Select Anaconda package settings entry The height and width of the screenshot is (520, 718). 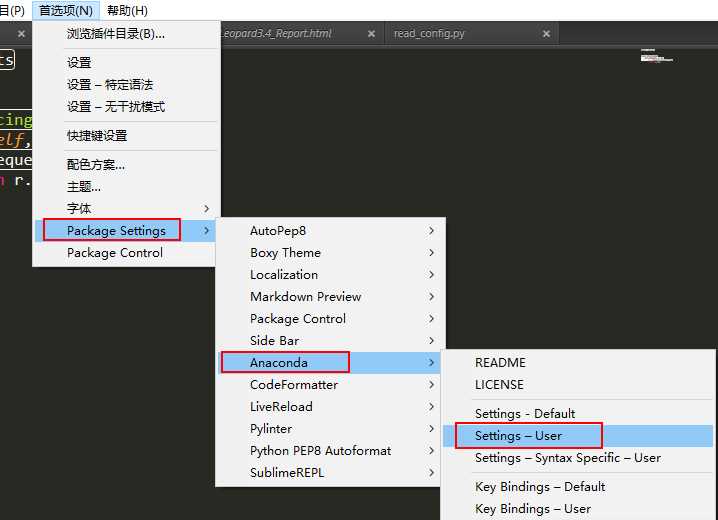click(x=329, y=363)
